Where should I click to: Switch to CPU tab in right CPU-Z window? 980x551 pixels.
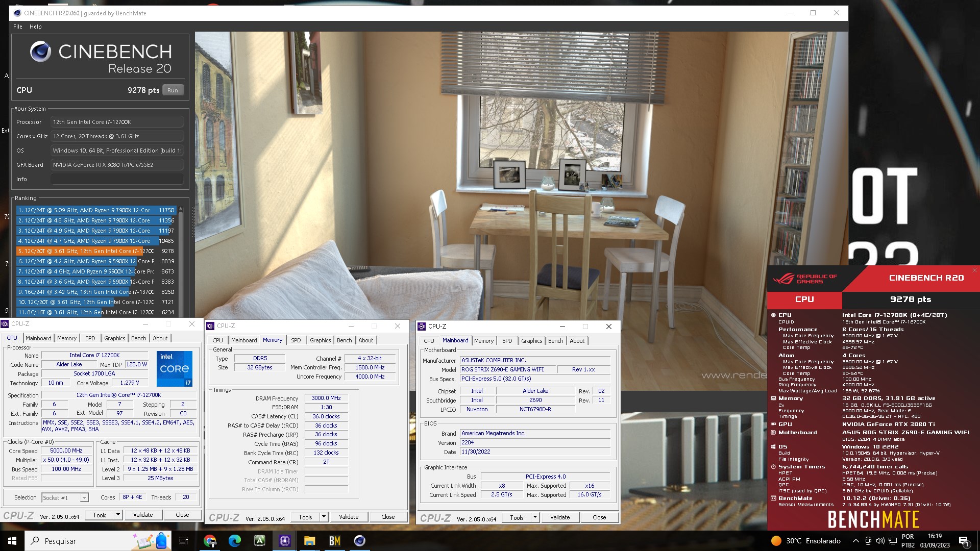coord(429,341)
